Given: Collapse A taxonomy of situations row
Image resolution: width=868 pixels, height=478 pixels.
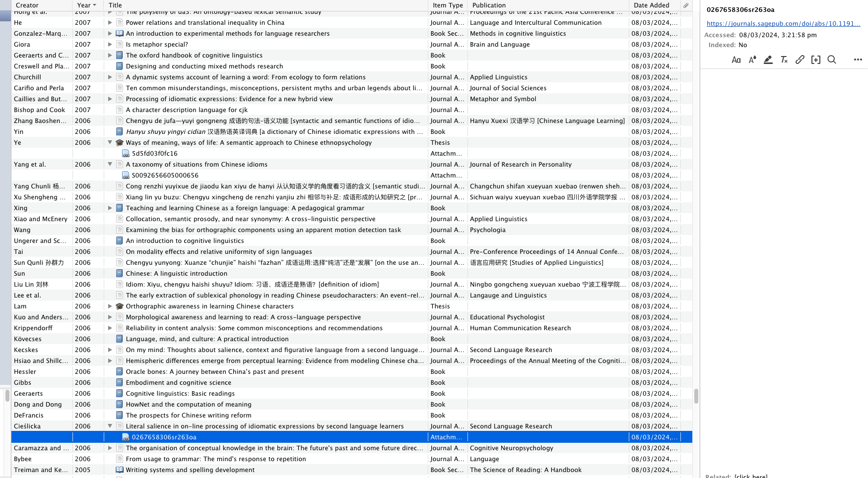Looking at the screenshot, I should pyautogui.click(x=110, y=165).
